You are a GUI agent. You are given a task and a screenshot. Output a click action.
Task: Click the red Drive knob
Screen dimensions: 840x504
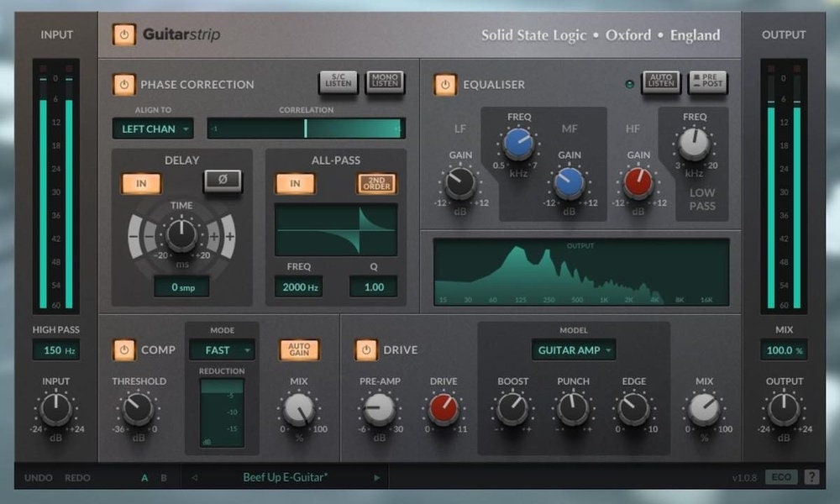444,409
